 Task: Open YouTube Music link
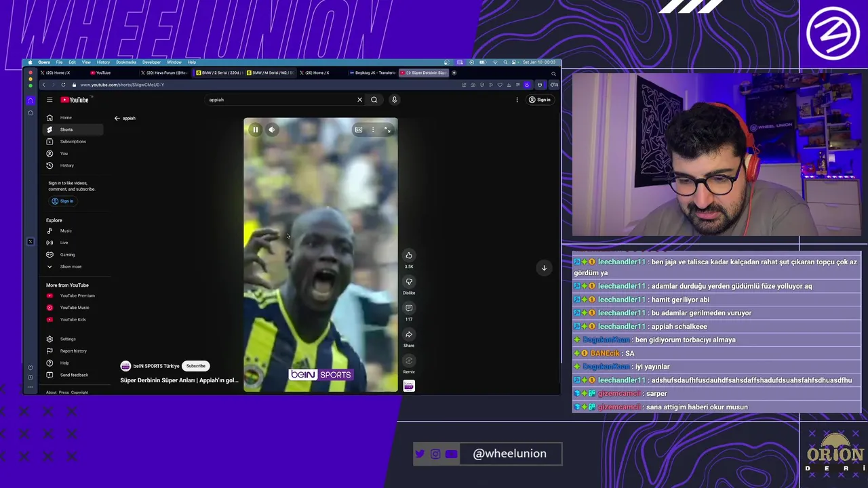pyautogui.click(x=72, y=308)
